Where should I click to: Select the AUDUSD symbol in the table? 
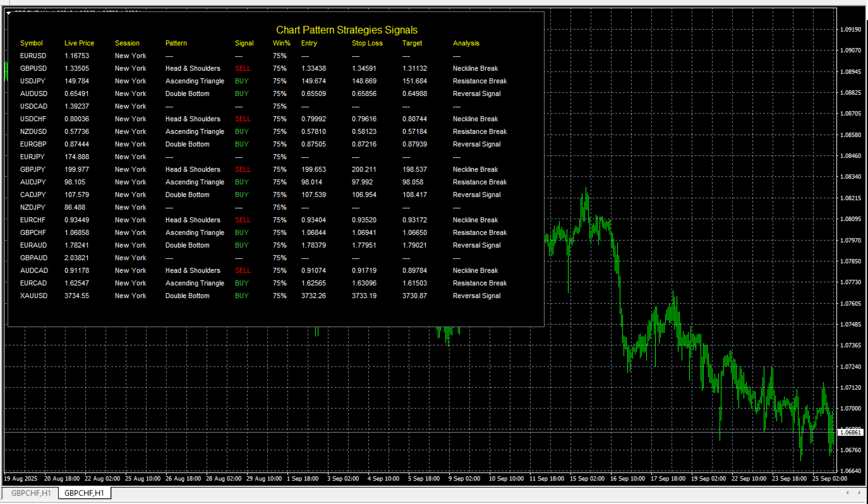[34, 93]
